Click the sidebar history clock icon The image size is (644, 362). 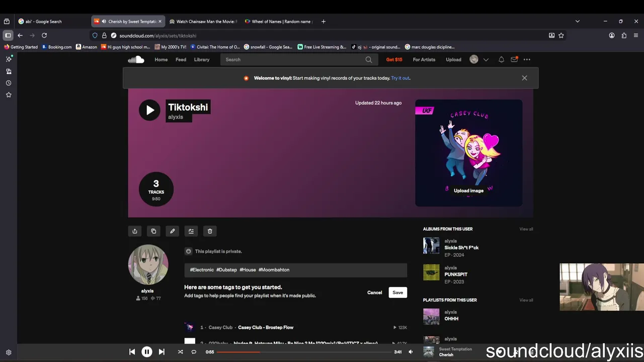pos(9,83)
